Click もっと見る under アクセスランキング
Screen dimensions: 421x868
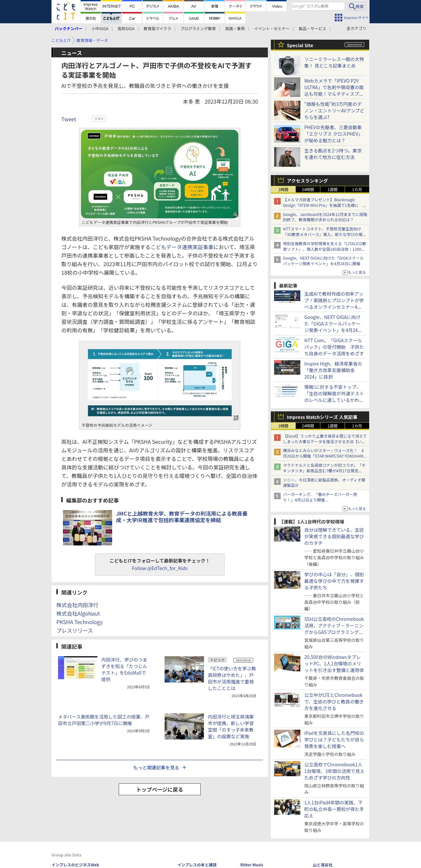point(354,272)
